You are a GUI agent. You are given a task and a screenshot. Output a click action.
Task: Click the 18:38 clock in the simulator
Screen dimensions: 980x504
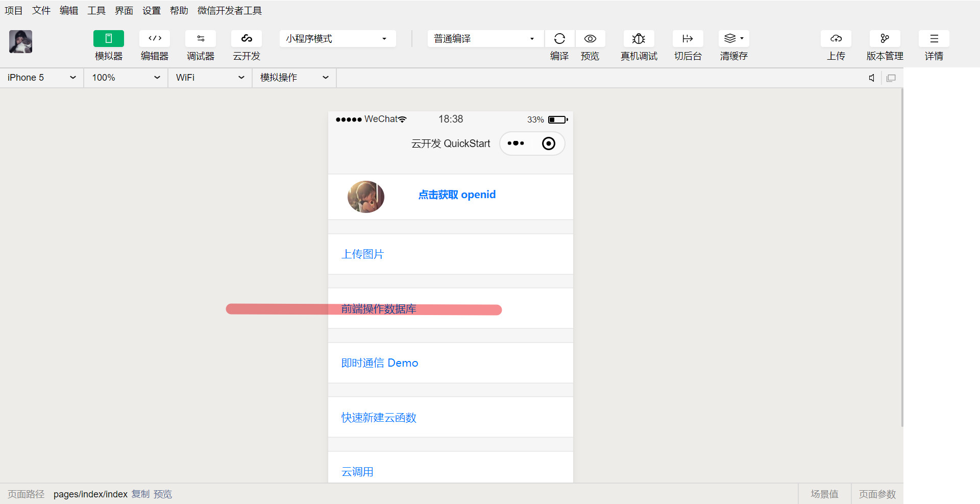451,119
